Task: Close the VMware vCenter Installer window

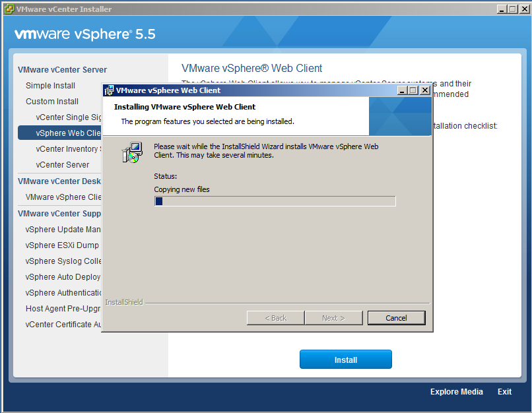Action: [523, 9]
